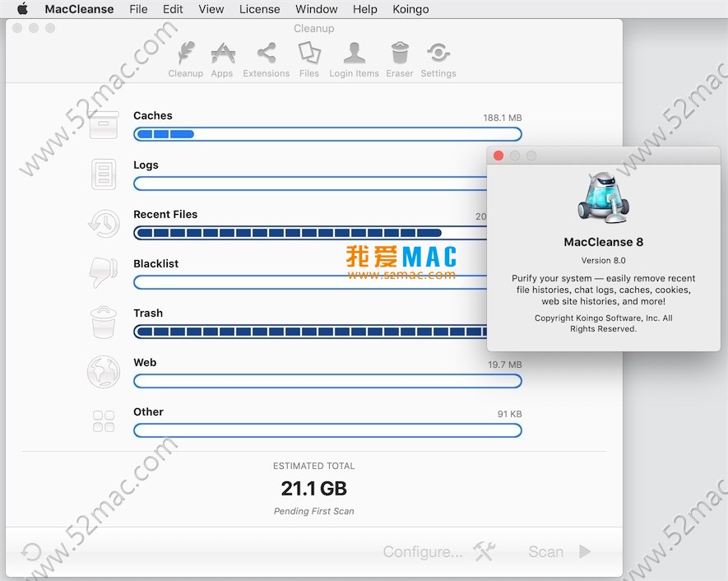Click the Copyright Koingo Software text
Screen dimensions: 728x581
point(603,323)
